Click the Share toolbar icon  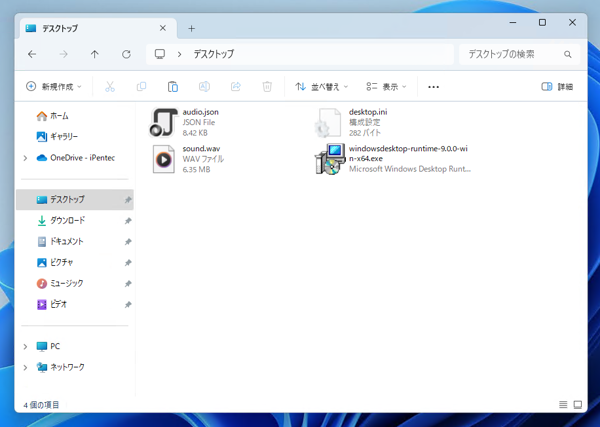(236, 87)
